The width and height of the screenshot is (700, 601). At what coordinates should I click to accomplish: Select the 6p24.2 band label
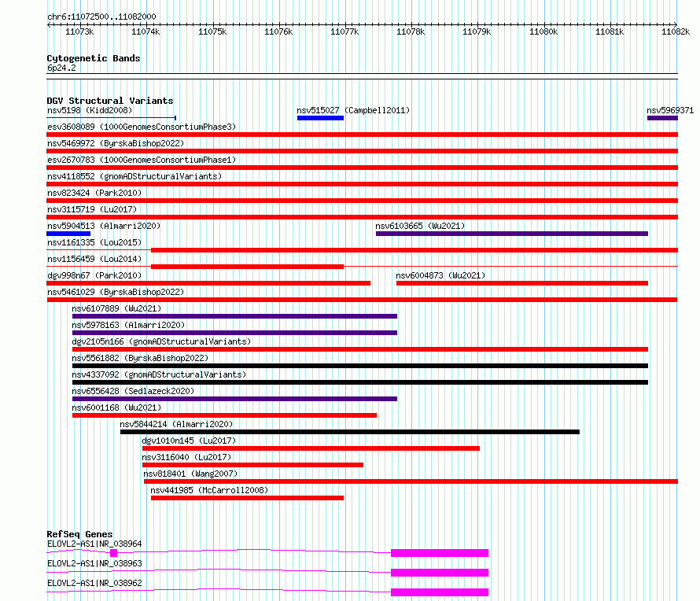point(61,68)
